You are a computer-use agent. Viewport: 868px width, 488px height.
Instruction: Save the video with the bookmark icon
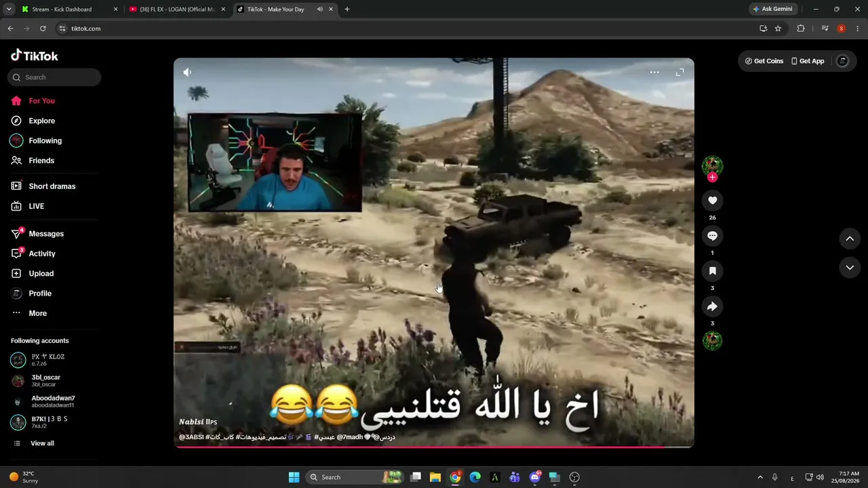pos(712,271)
